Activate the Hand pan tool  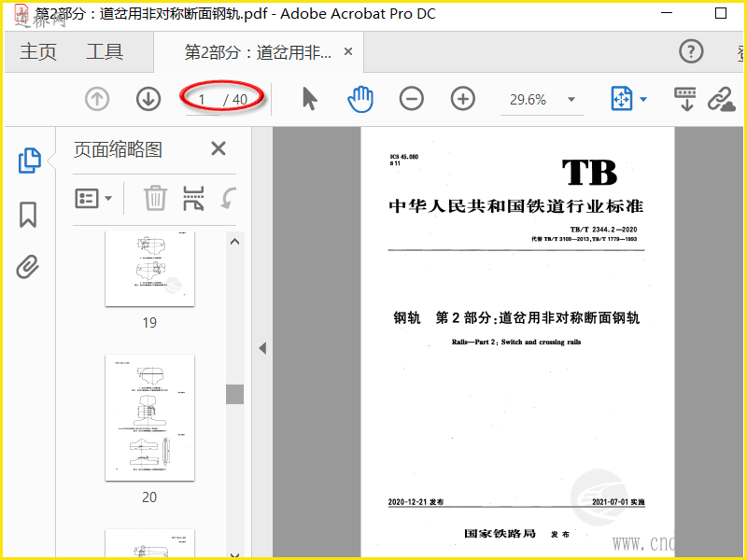tap(360, 99)
